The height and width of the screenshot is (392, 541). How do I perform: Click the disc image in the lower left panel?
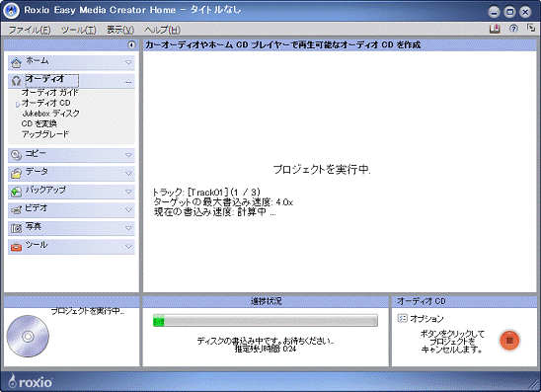28,336
